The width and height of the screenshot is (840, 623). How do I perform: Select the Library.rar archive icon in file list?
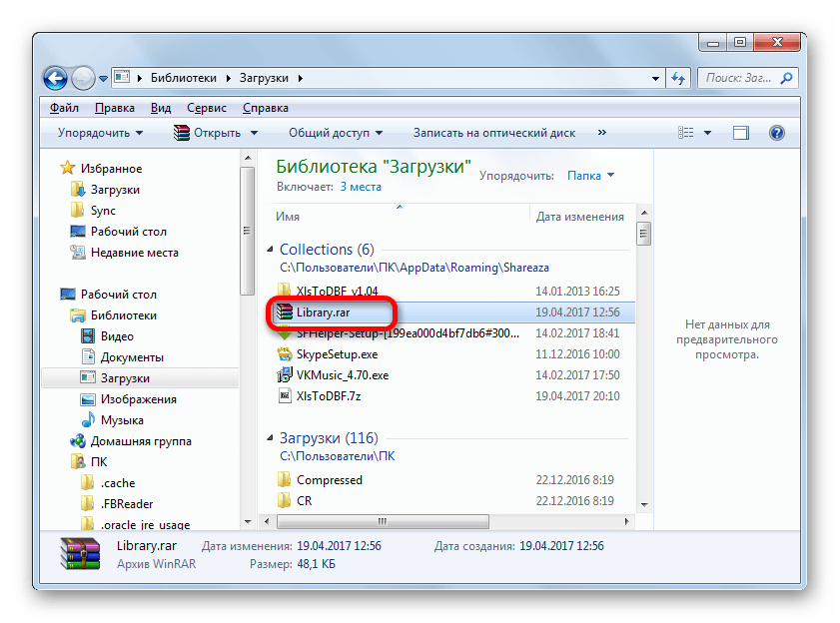click(284, 311)
